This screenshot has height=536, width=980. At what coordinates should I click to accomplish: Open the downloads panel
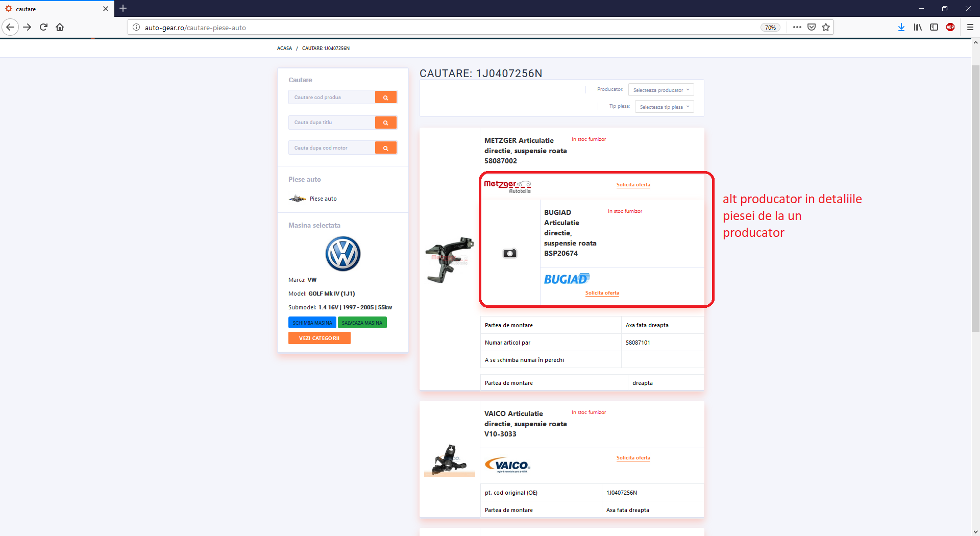pos(901,27)
